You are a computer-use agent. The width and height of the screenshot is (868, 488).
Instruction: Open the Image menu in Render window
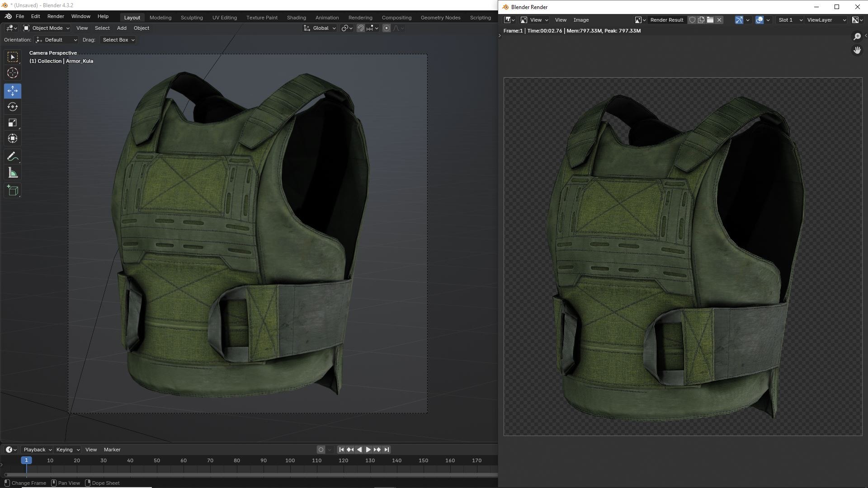pyautogui.click(x=581, y=20)
